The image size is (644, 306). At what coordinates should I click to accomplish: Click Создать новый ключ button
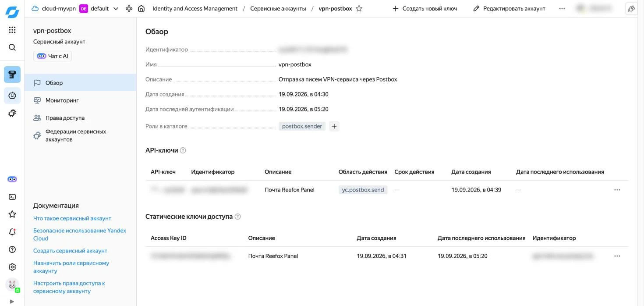(425, 8)
